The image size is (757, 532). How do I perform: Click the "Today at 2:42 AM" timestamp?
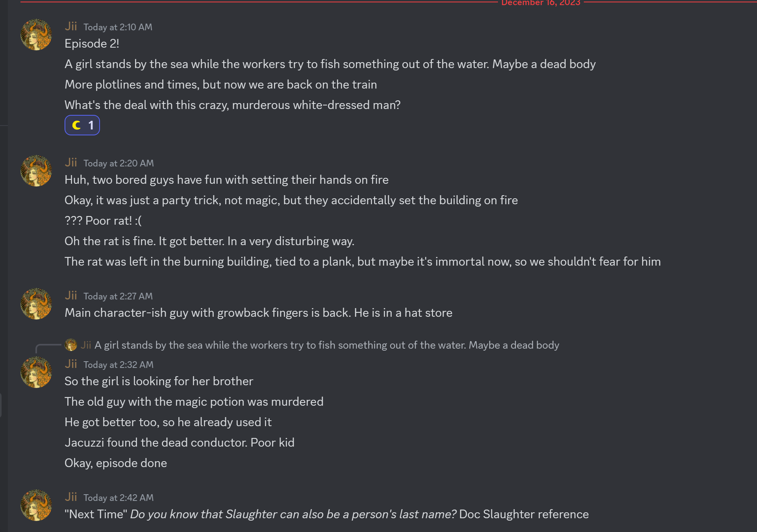point(118,498)
